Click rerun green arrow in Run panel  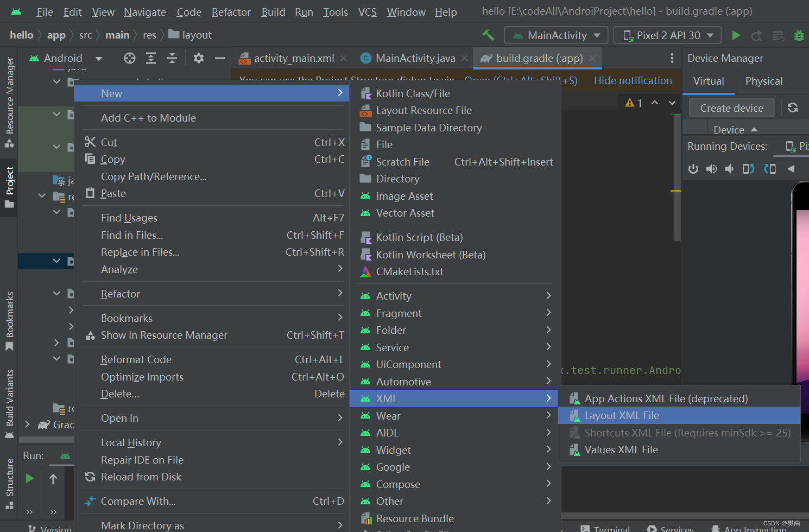30,478
